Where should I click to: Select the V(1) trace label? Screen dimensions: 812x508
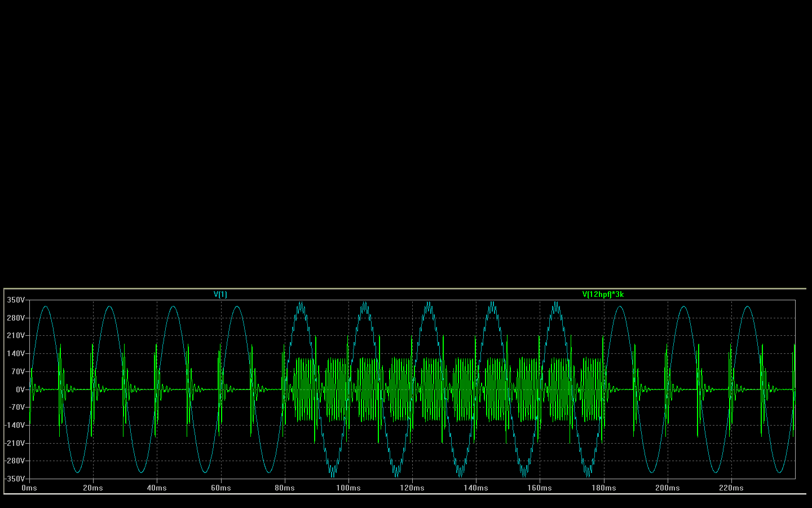coord(220,295)
